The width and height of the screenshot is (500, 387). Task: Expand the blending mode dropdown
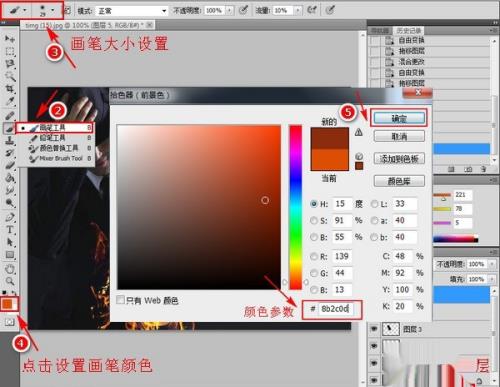132,11
